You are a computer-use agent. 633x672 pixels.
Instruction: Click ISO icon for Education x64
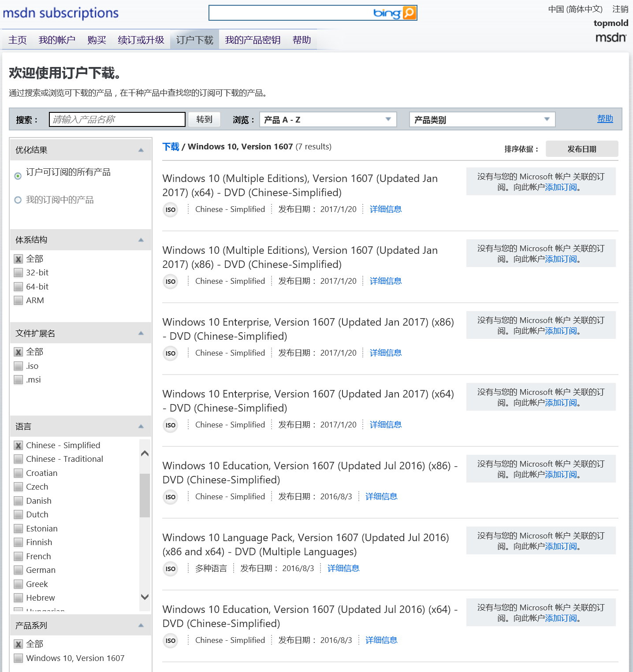(x=171, y=641)
